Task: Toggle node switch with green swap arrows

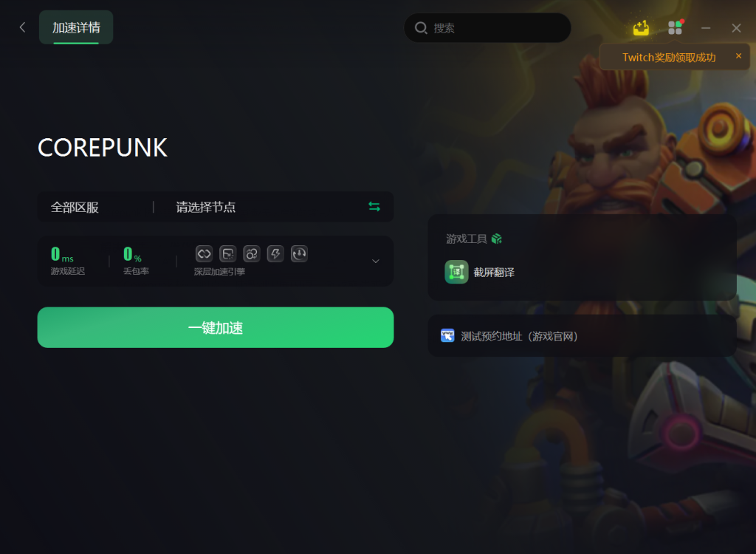Action: coord(374,207)
